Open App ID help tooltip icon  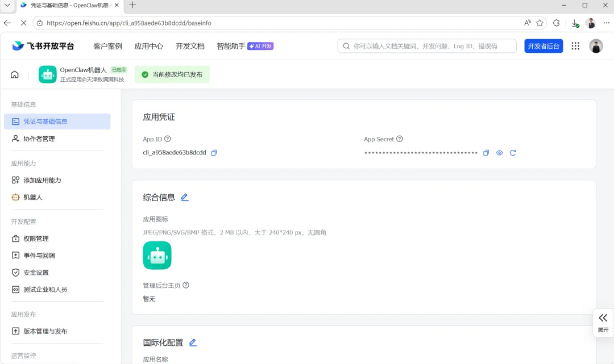point(168,139)
